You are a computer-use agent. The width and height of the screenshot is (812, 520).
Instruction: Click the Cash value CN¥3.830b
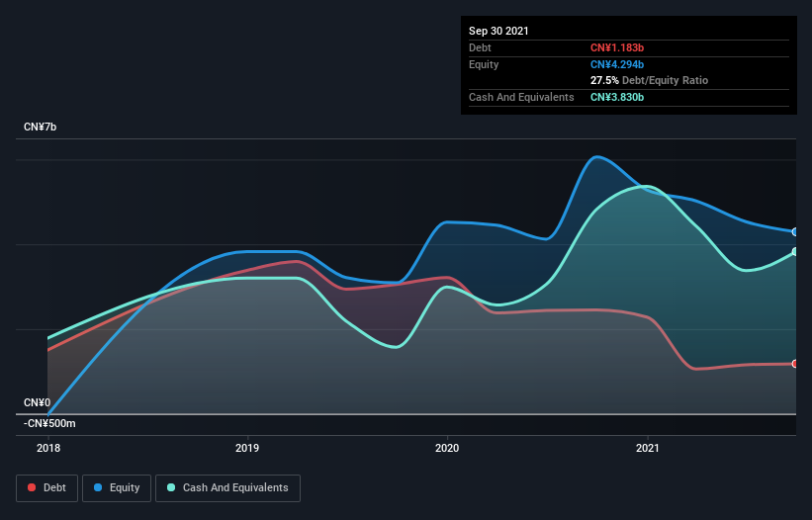pyautogui.click(x=617, y=97)
